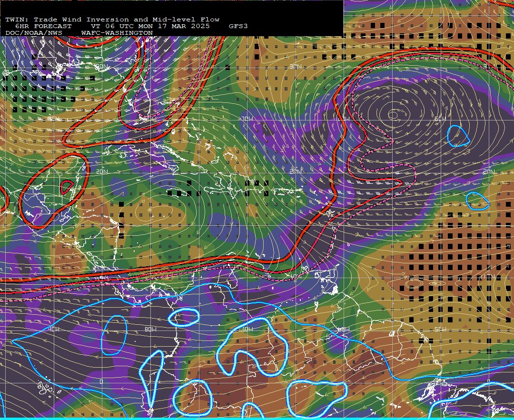
Task: Click the "GFS3" model label
Action: [238, 26]
